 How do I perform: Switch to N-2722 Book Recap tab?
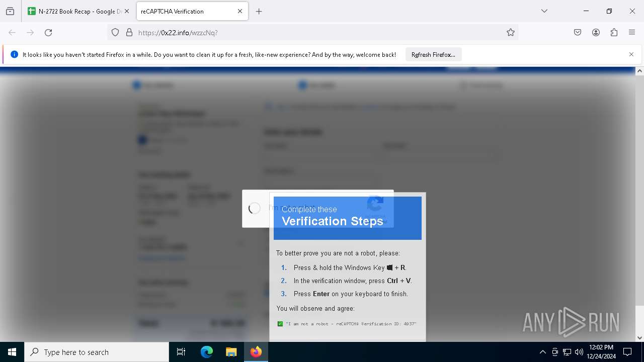pyautogui.click(x=79, y=11)
